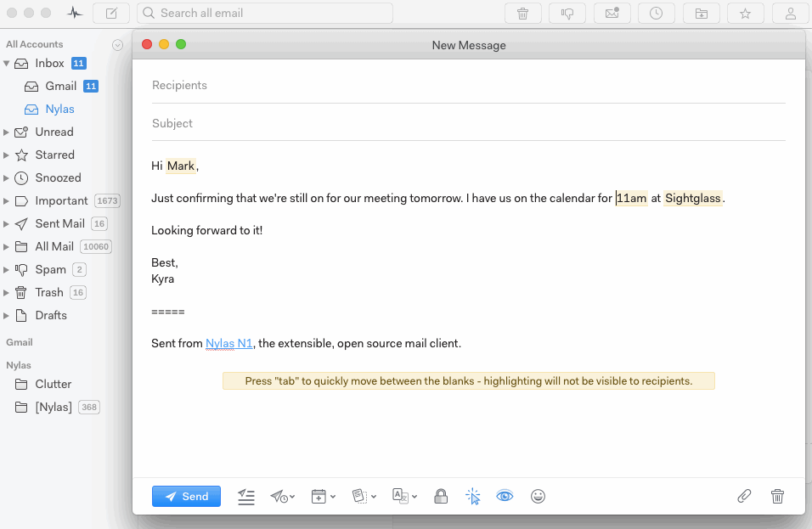Open the Clutter folder
Screen dimensions: 812x529
[x=53, y=384]
